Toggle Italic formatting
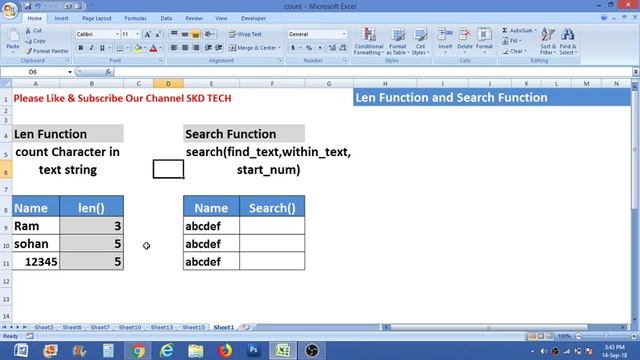 click(91, 48)
